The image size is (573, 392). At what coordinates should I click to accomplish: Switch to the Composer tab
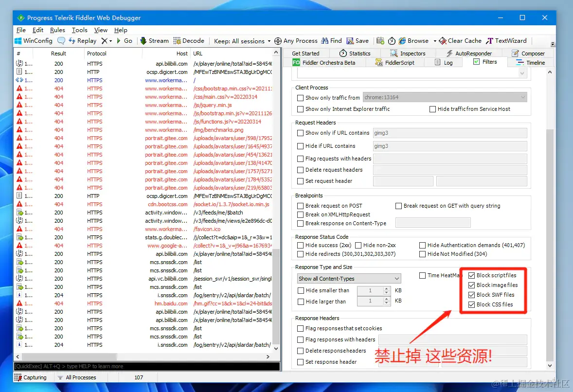click(528, 53)
